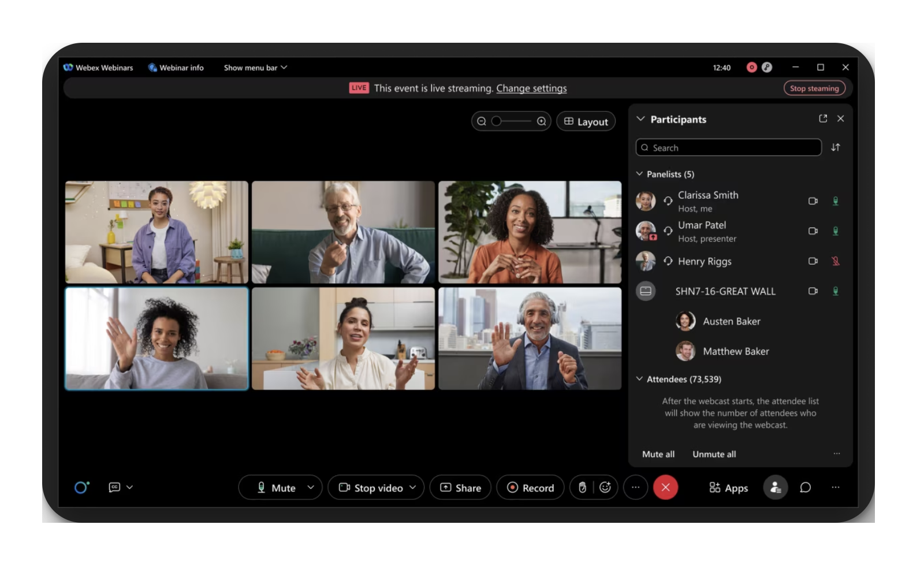
Task: Open the Webinar info menu
Action: 177,68
